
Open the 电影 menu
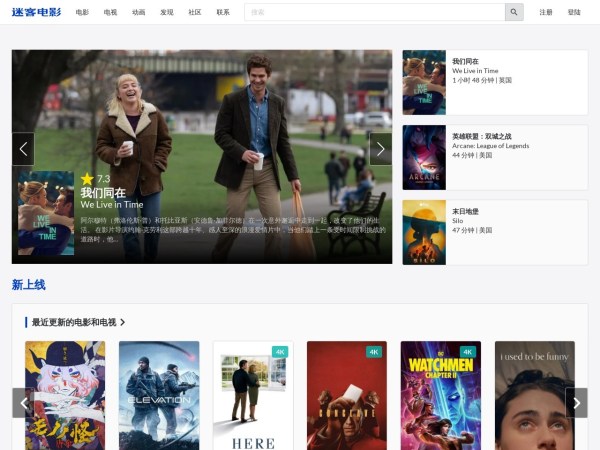tap(82, 12)
